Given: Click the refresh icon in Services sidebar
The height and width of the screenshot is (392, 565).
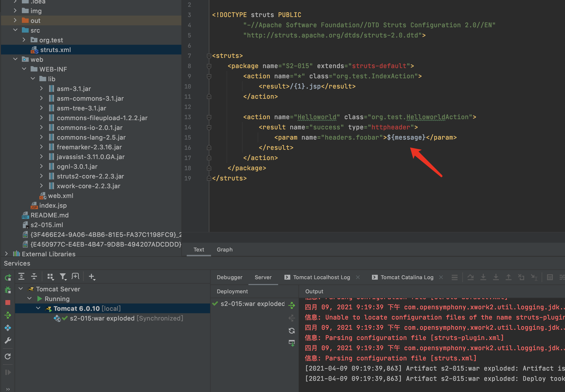Looking at the screenshot, I should (8, 356).
